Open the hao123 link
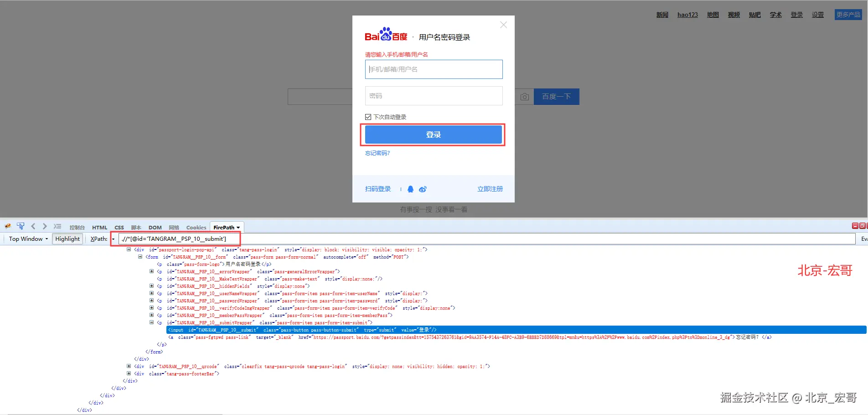 pyautogui.click(x=687, y=15)
